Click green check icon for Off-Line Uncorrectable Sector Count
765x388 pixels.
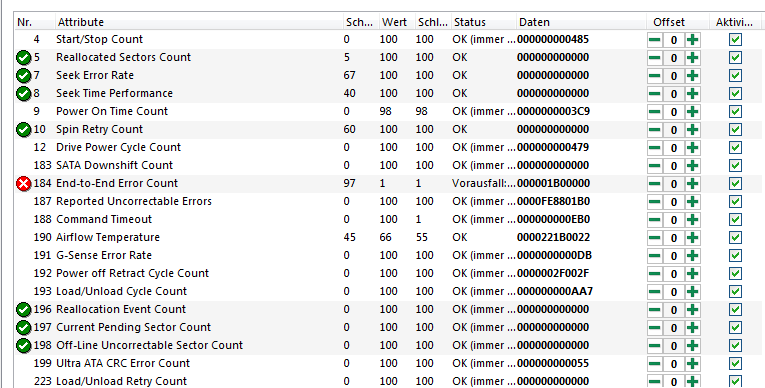23,346
